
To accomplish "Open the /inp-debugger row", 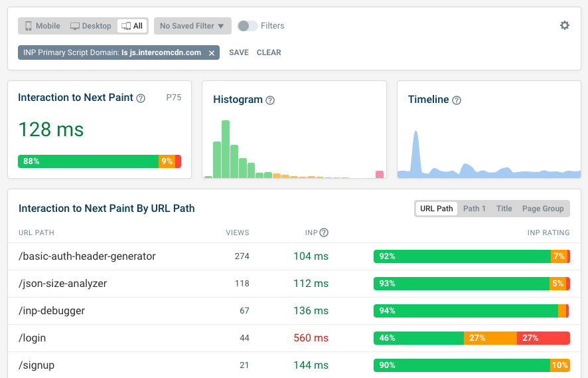I will pyautogui.click(x=294, y=311).
